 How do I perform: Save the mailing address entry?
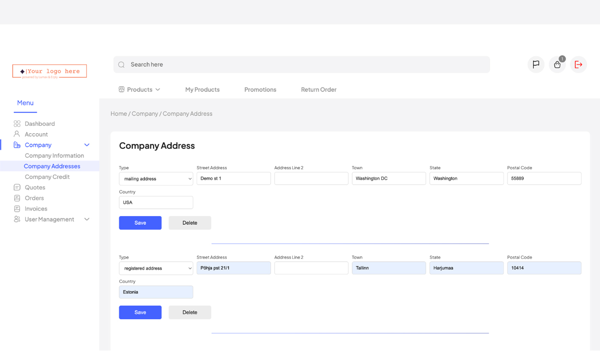click(140, 223)
